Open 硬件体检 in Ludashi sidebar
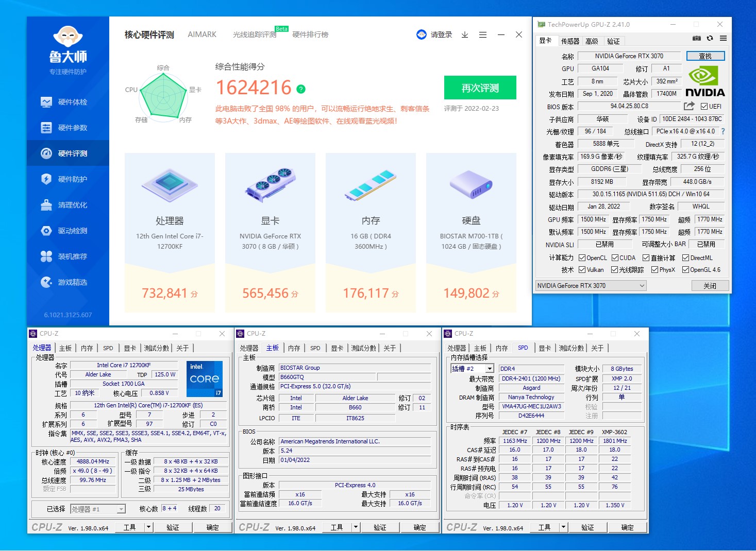Screen dimensions: 756x551 click(x=68, y=102)
